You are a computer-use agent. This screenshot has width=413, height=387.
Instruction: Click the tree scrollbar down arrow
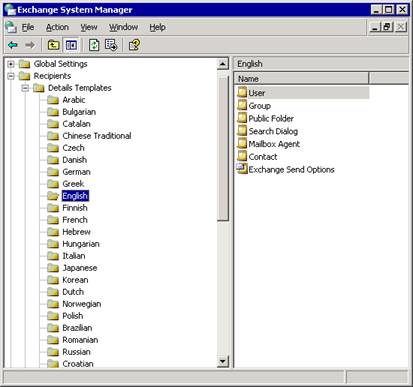223,361
